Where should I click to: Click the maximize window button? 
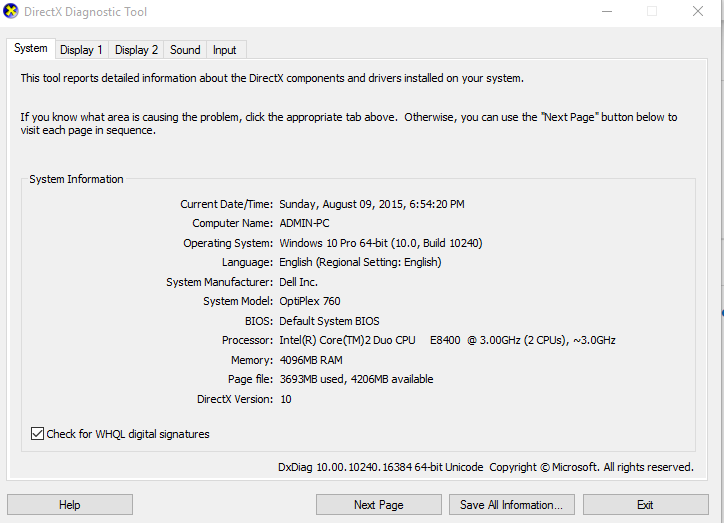click(652, 12)
